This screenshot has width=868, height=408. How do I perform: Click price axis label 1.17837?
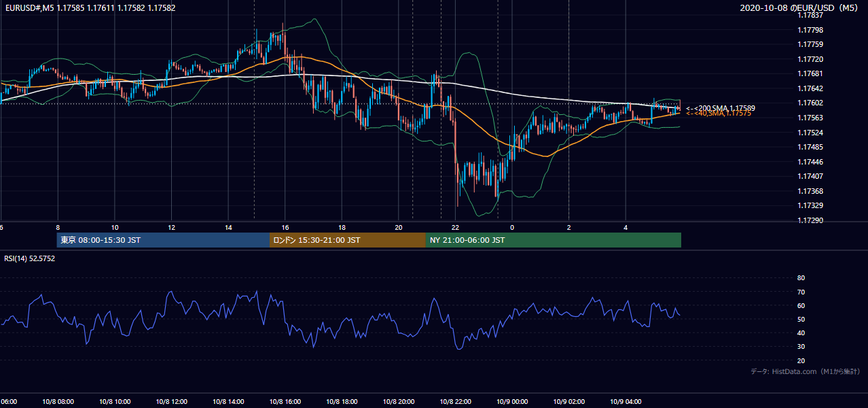(x=810, y=15)
